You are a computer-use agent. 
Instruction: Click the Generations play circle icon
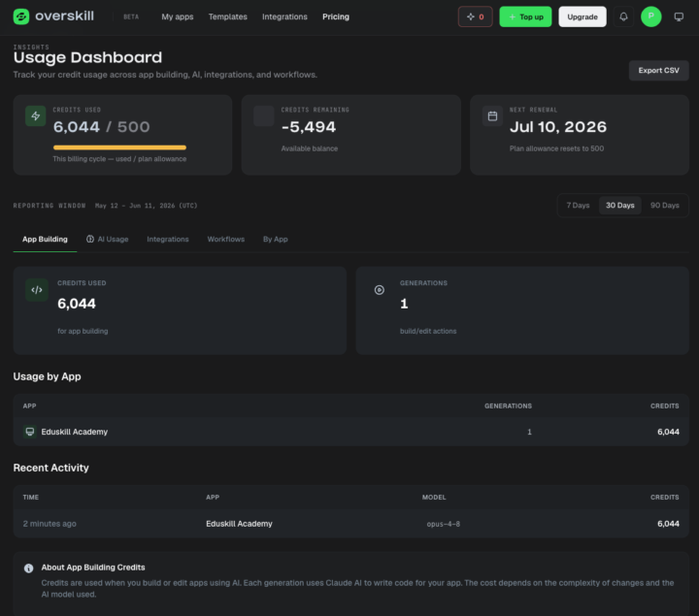[379, 290]
